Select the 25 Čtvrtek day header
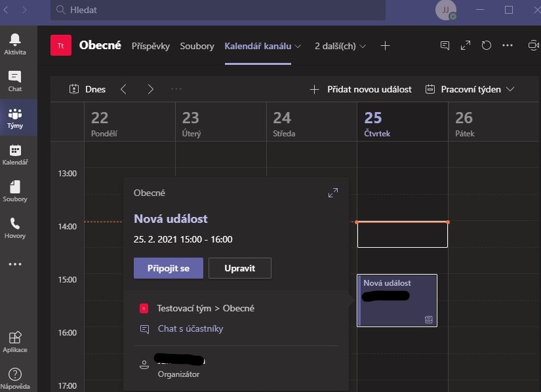 403,123
